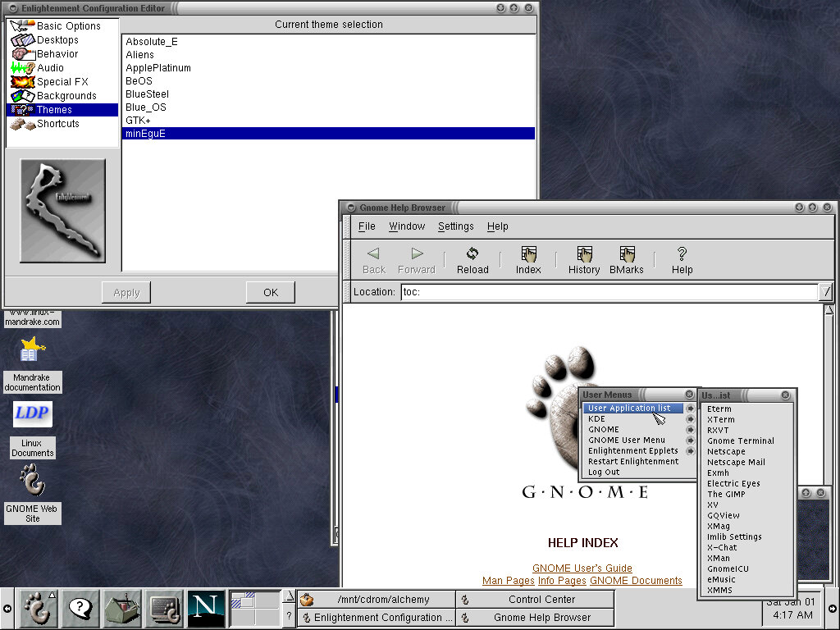This screenshot has width=840, height=630.
Task: Click the GNOME foot main menu icon
Action: pyautogui.click(x=37, y=609)
